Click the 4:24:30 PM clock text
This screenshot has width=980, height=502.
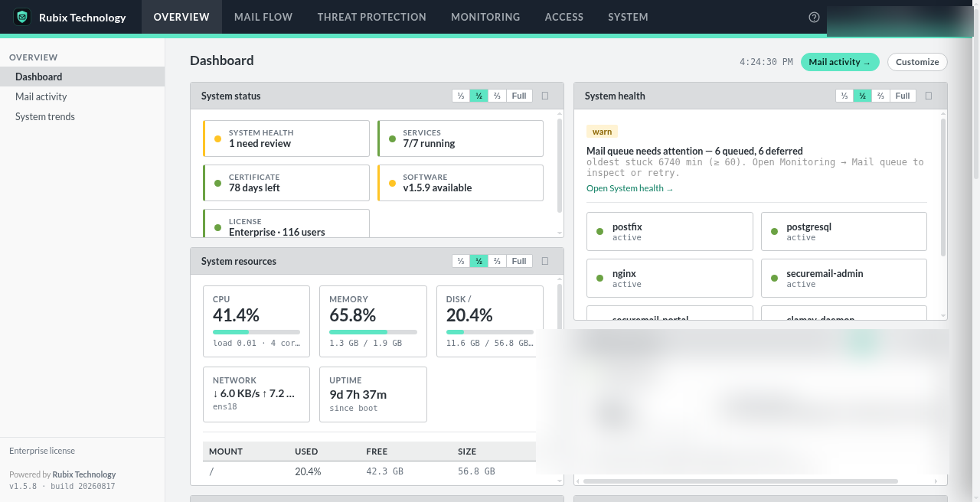pyautogui.click(x=766, y=62)
